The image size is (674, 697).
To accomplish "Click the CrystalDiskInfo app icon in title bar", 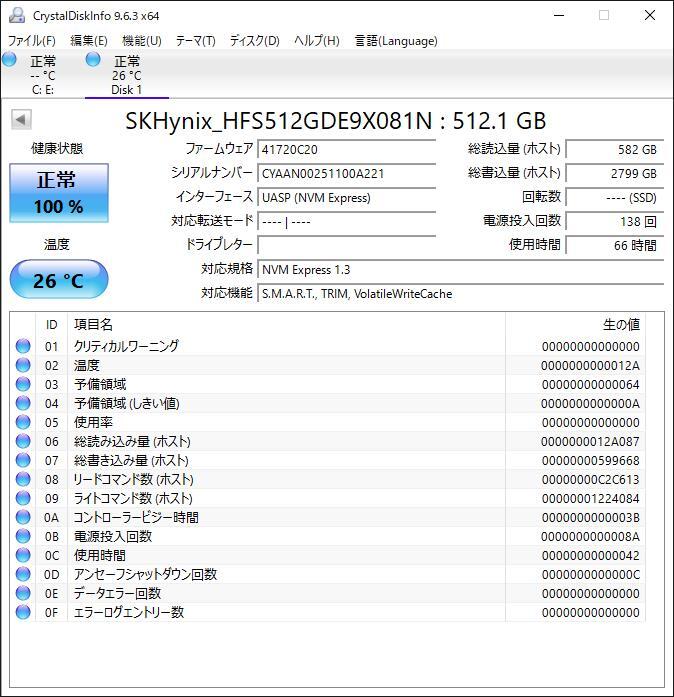I will [x=15, y=16].
